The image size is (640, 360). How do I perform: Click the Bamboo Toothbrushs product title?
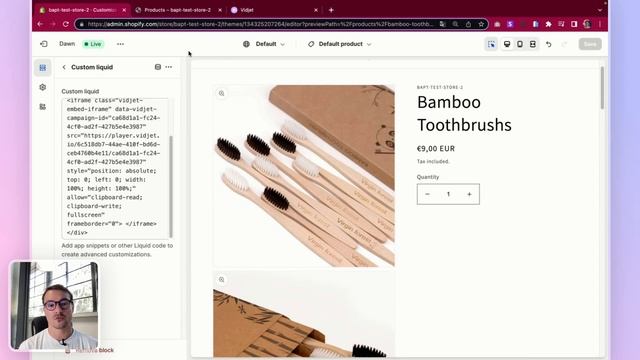[464, 113]
